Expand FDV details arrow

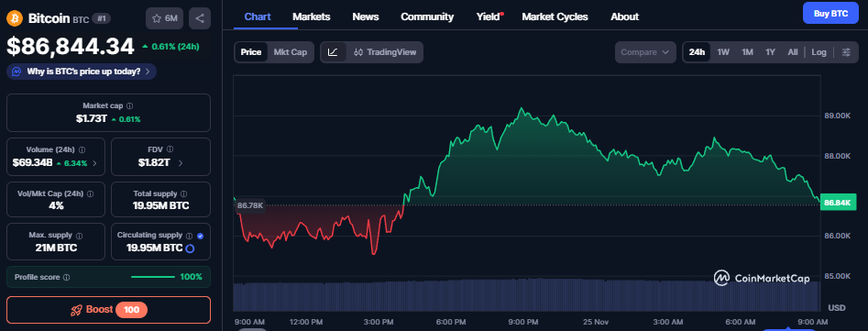181,162
